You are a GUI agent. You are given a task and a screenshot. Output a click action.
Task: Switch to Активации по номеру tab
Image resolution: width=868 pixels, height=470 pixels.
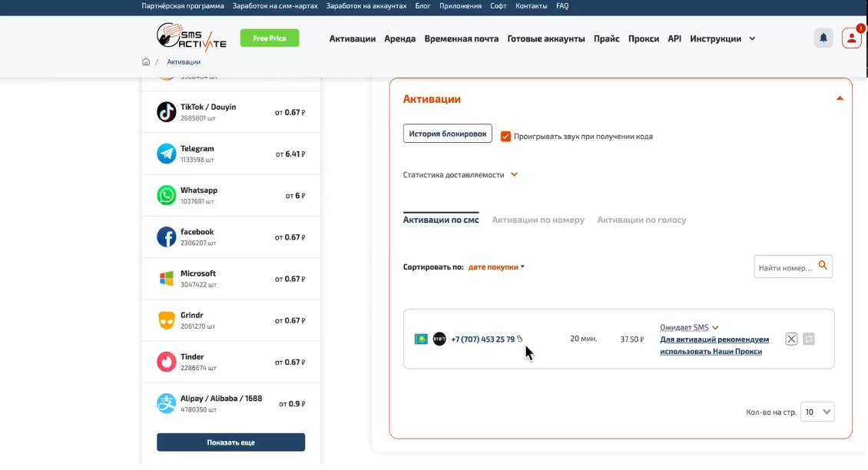[x=538, y=220]
